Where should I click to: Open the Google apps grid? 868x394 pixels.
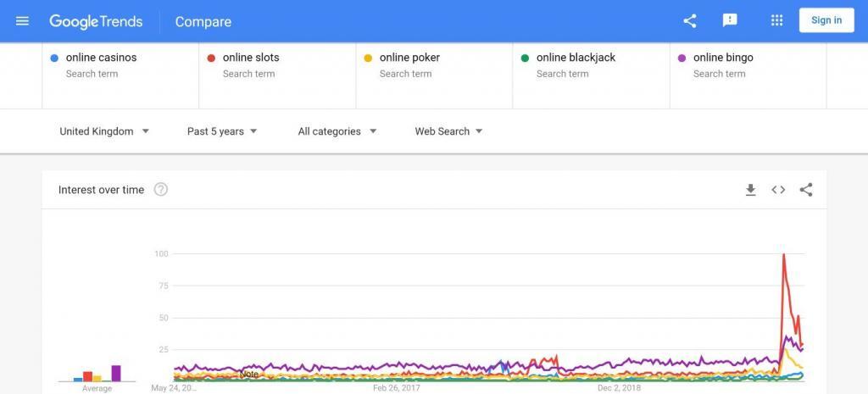pos(776,20)
